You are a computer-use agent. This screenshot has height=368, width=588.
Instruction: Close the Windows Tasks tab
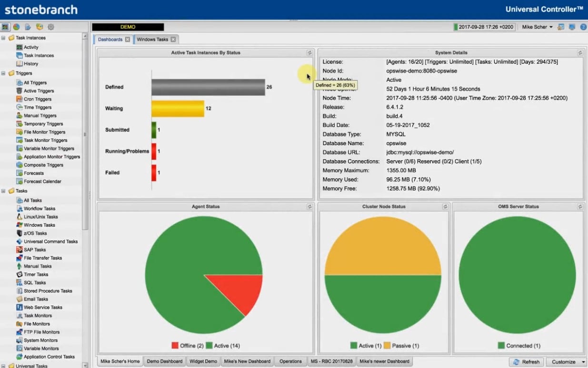click(173, 40)
